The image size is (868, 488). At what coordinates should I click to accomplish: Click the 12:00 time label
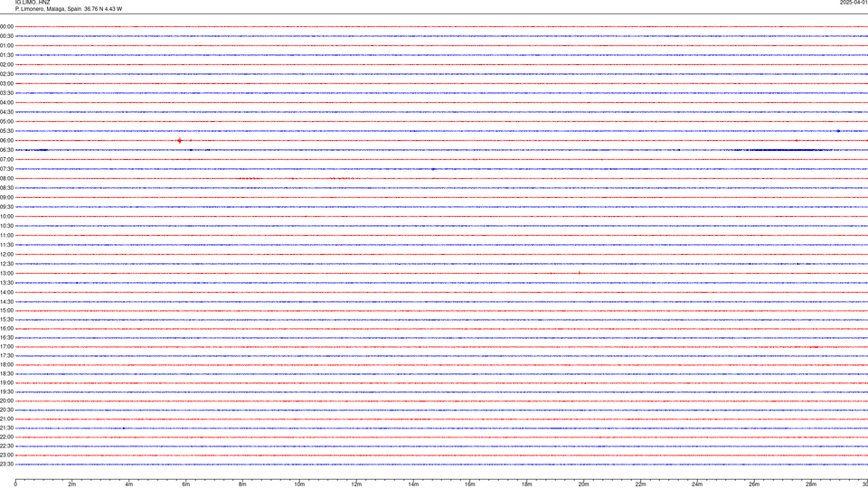click(6, 254)
